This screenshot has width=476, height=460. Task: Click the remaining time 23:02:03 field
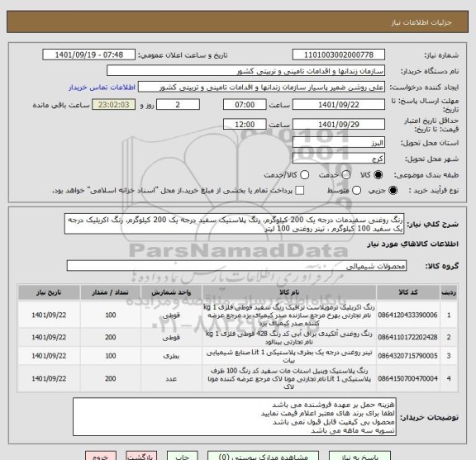click(114, 105)
